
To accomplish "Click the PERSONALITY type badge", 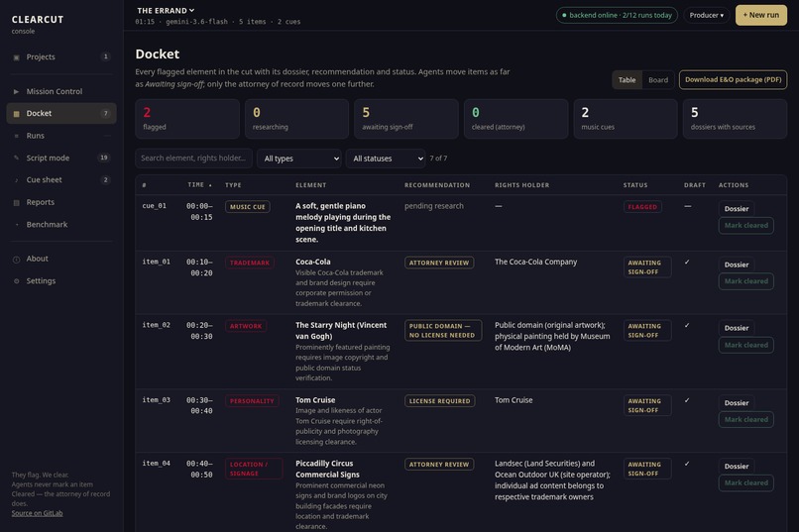I will coord(252,401).
